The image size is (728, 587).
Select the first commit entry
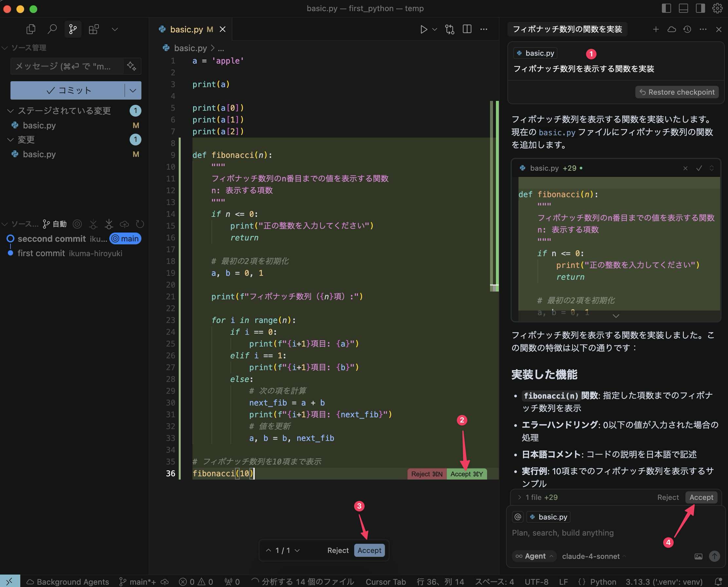point(41,253)
